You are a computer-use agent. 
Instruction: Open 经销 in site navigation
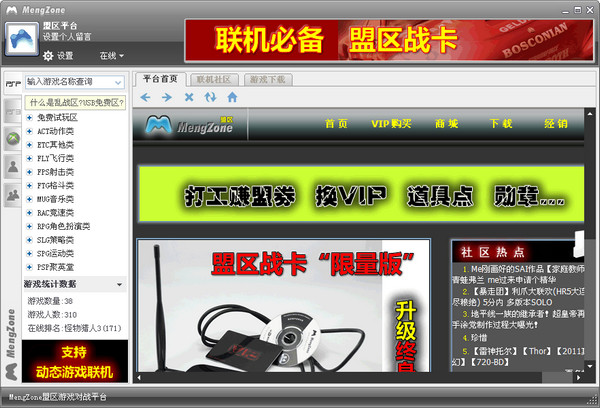pos(556,124)
